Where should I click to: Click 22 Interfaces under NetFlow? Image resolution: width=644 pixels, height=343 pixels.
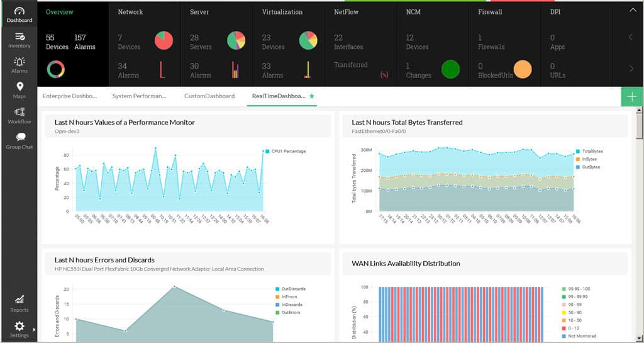(348, 42)
